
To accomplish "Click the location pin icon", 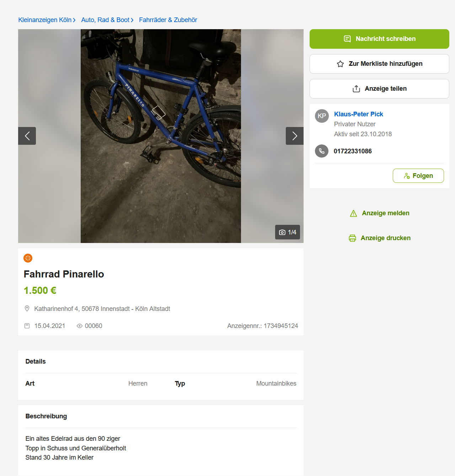I will pyautogui.click(x=27, y=308).
